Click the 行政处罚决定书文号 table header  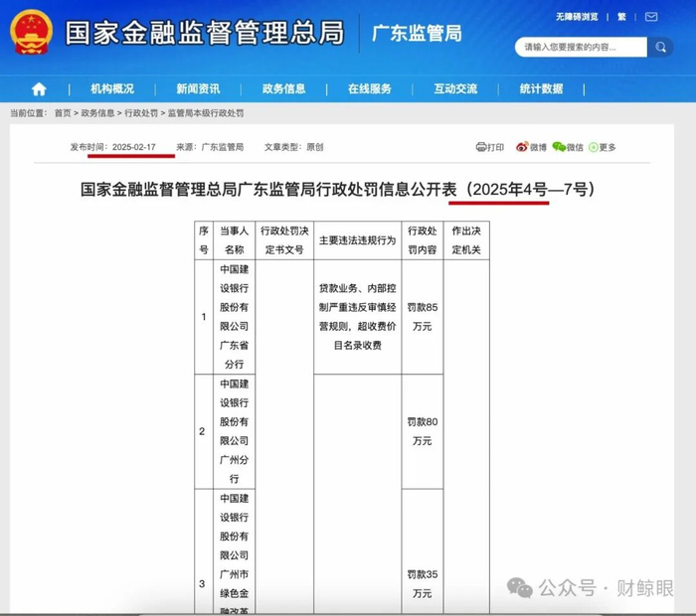pyautogui.click(x=284, y=239)
